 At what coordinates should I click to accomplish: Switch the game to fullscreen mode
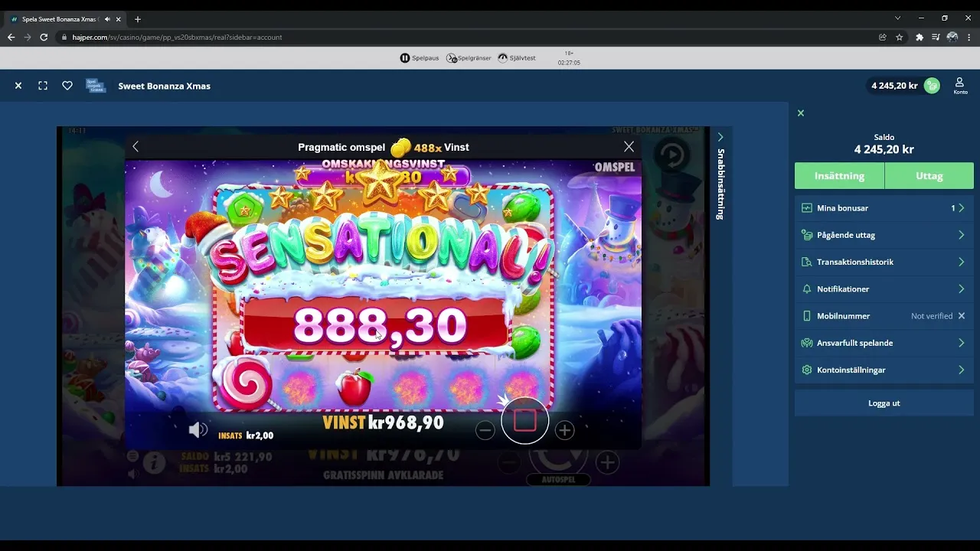[43, 86]
